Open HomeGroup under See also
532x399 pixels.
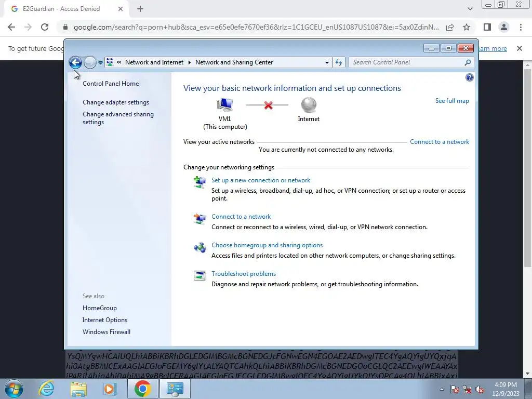click(99, 308)
